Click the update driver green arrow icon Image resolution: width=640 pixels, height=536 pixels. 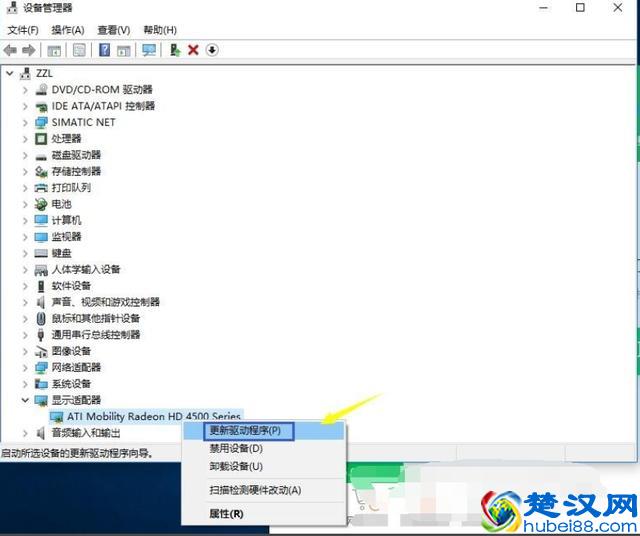coord(175,50)
